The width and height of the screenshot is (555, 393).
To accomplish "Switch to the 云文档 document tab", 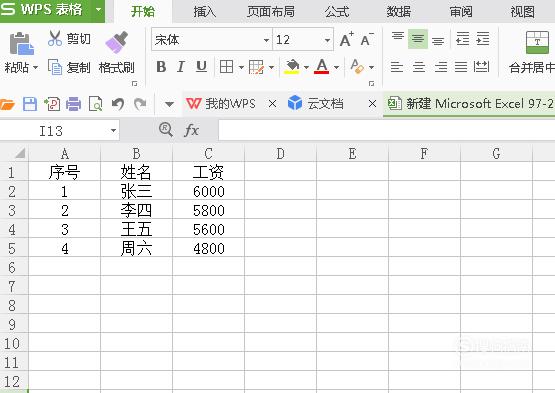I will point(325,104).
